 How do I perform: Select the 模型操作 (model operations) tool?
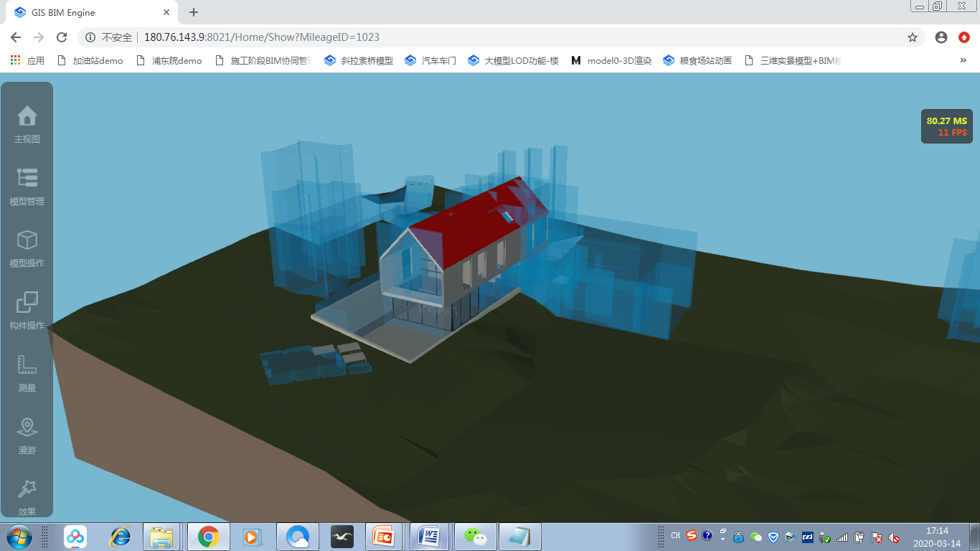coord(27,248)
